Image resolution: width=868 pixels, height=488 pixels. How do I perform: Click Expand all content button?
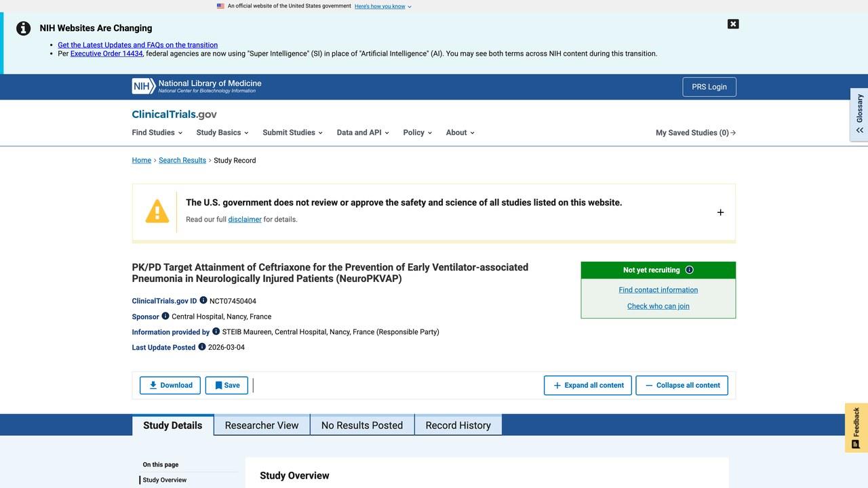point(588,385)
